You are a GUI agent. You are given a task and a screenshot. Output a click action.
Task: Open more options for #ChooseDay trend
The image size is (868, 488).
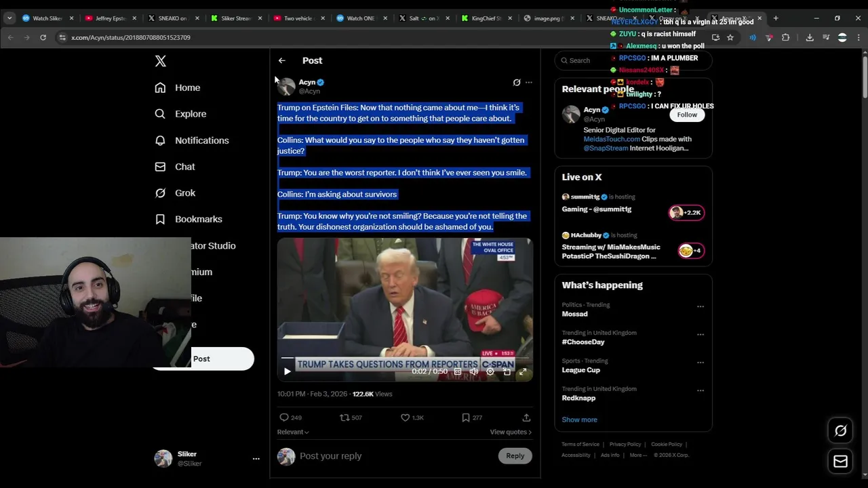click(x=701, y=335)
